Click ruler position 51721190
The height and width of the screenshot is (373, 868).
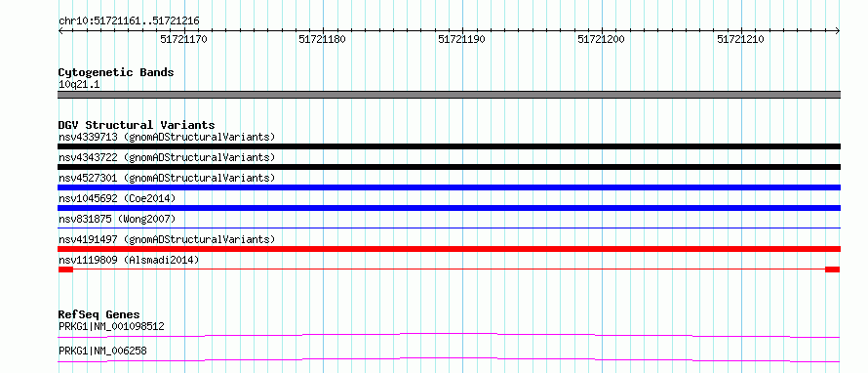click(x=461, y=39)
